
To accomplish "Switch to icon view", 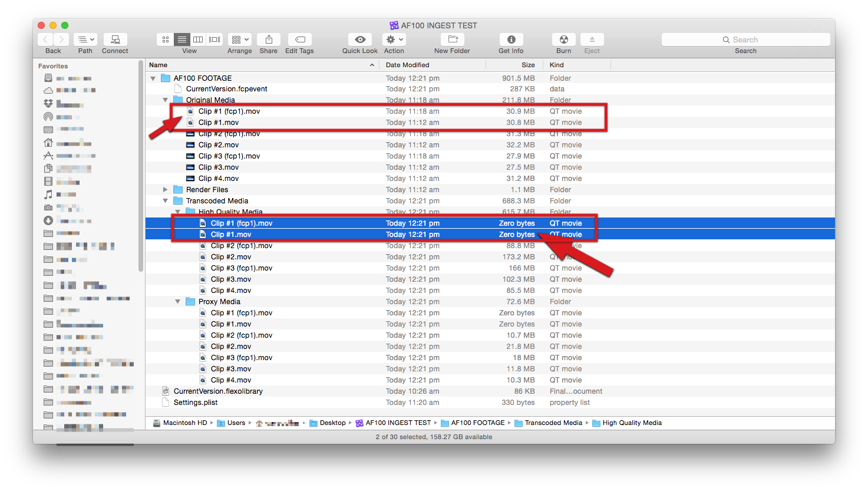I will click(x=165, y=39).
